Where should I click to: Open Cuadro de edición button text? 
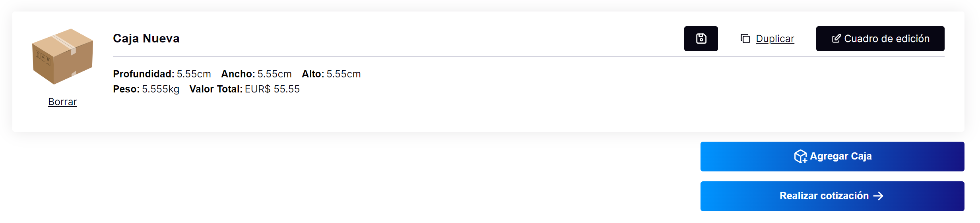point(887,38)
